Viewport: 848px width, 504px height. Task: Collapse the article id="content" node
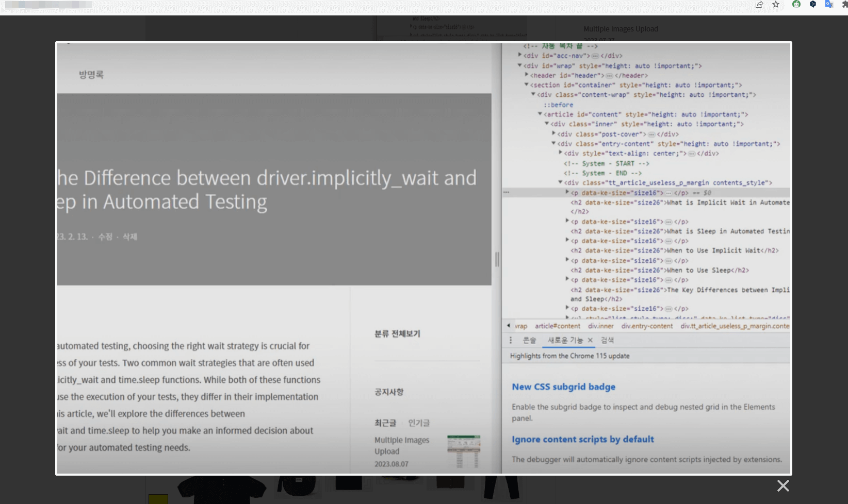pos(540,114)
